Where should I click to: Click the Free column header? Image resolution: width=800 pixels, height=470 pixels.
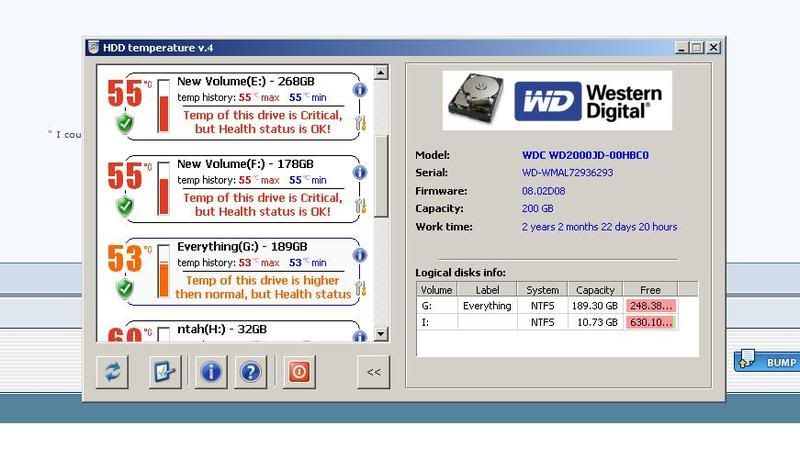pos(650,290)
